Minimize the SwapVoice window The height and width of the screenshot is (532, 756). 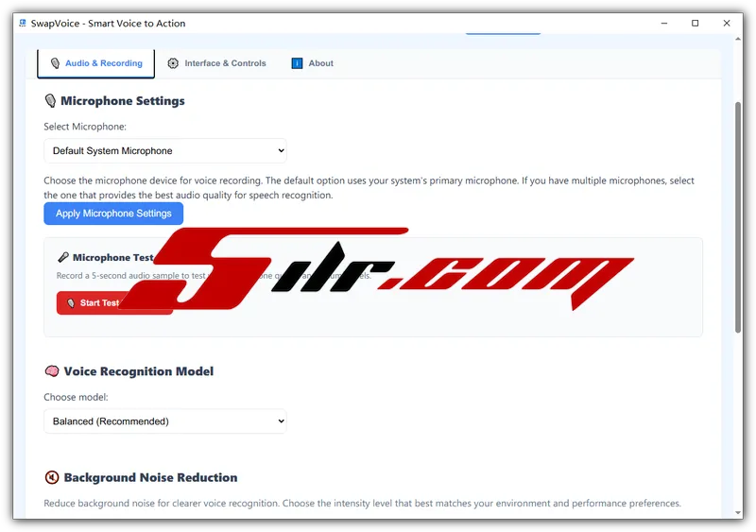click(x=664, y=24)
